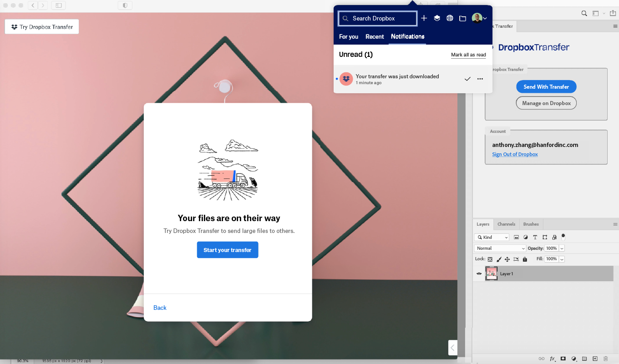Image resolution: width=619 pixels, height=364 pixels.
Task: Expand the collapsed side panel arrow
Action: 452,348
